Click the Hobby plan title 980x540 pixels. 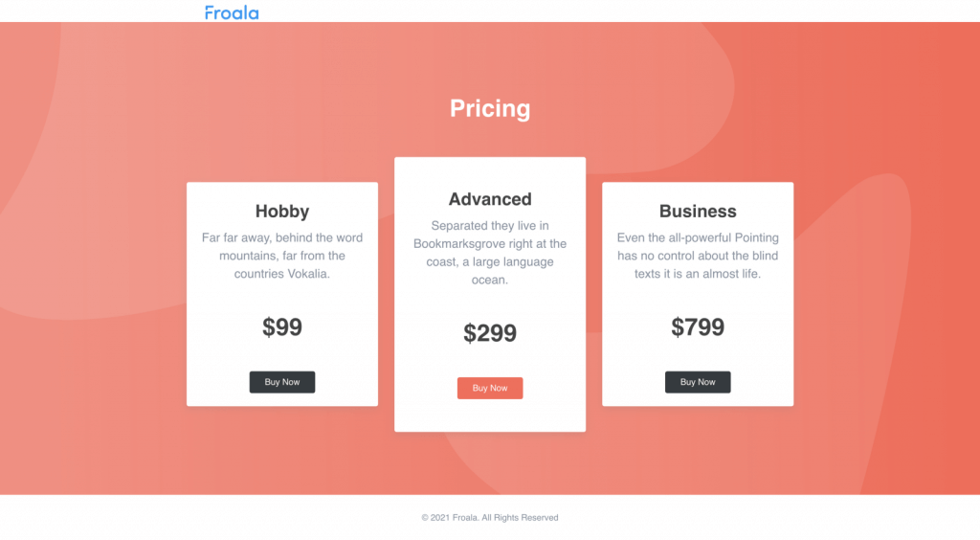pyautogui.click(x=282, y=212)
